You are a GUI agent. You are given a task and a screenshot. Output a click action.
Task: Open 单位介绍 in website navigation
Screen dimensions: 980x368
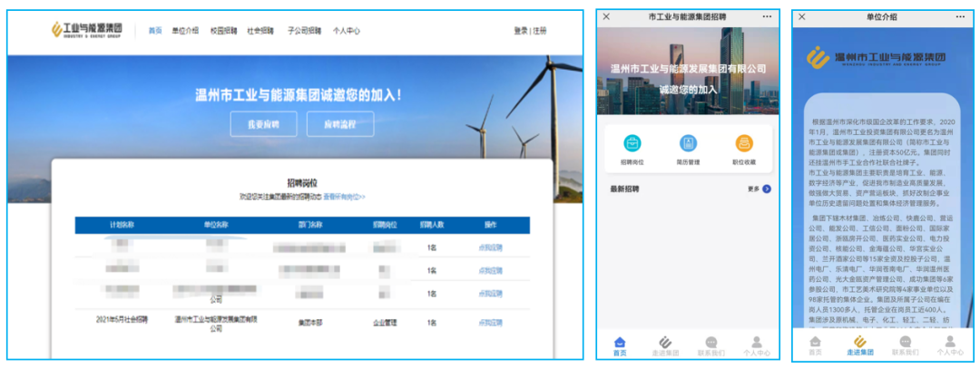pyautogui.click(x=185, y=31)
